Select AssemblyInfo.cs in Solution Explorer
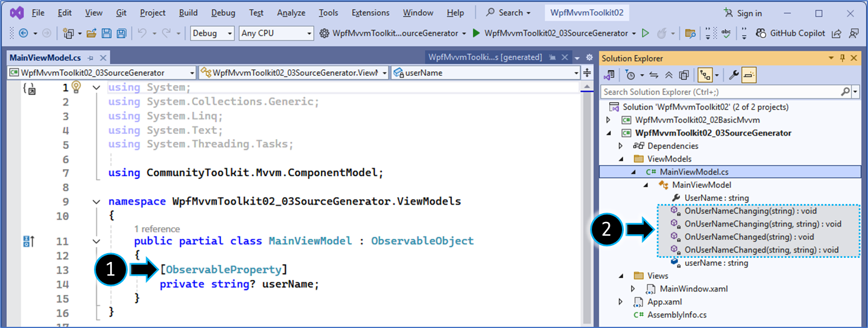Viewport: 868px width, 328px height. tap(677, 315)
